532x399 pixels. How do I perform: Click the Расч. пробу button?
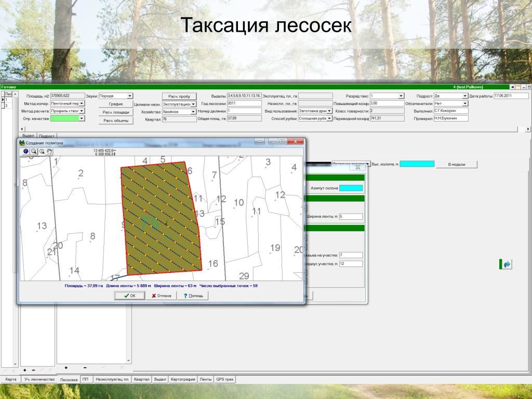click(179, 96)
